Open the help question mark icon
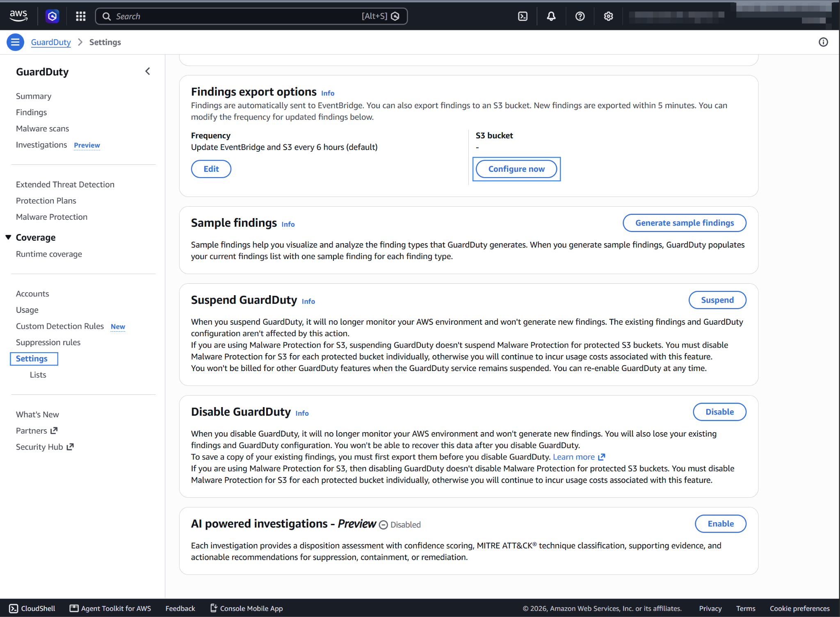Screen dimensions: 840x617 (x=580, y=16)
